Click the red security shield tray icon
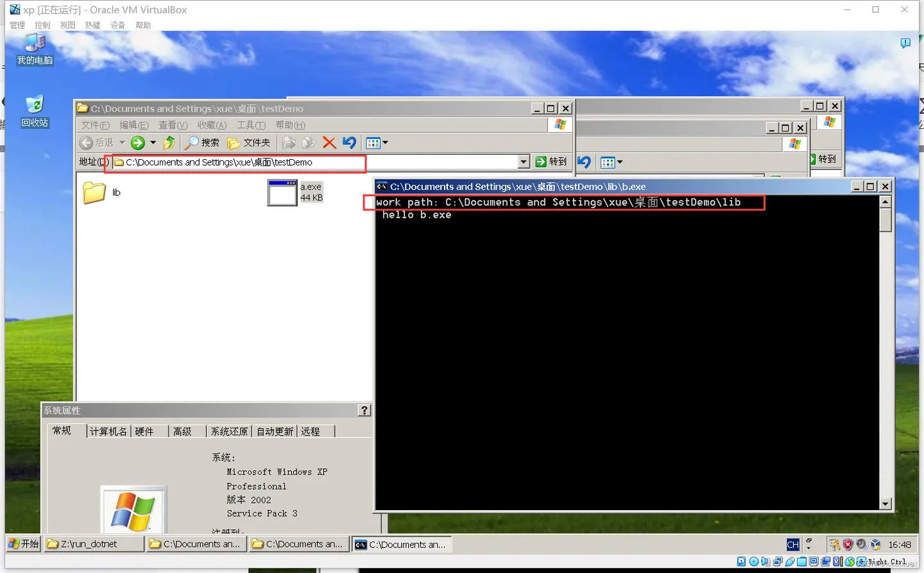This screenshot has width=924, height=573. pos(848,545)
